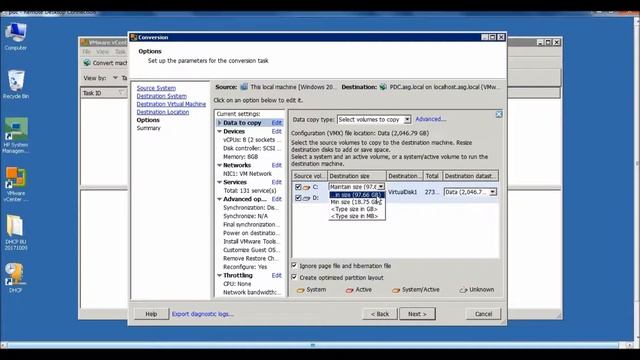Click the Destination size column header
This screenshot has height=360, width=640.
tap(357, 176)
